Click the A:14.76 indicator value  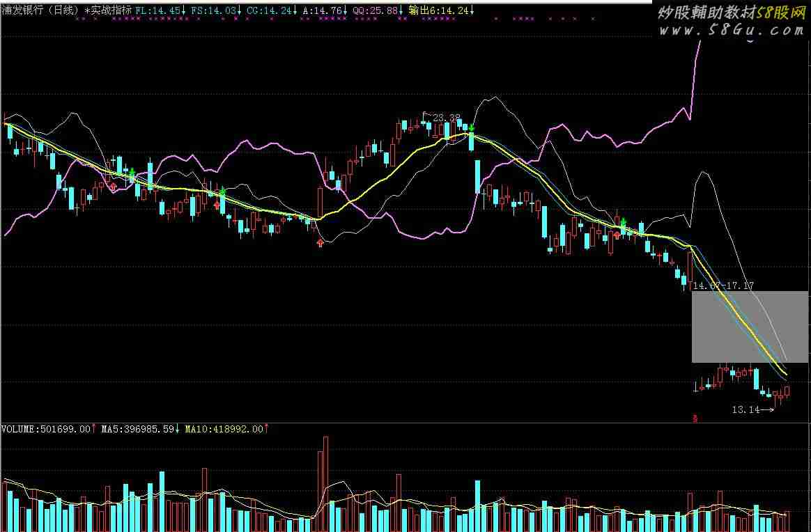(325, 10)
